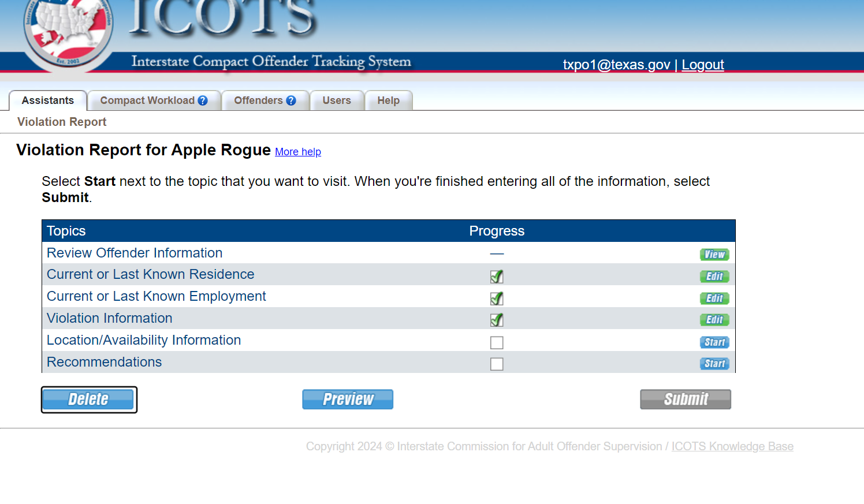Open the Help tab
This screenshot has height=504, width=864.
(389, 100)
